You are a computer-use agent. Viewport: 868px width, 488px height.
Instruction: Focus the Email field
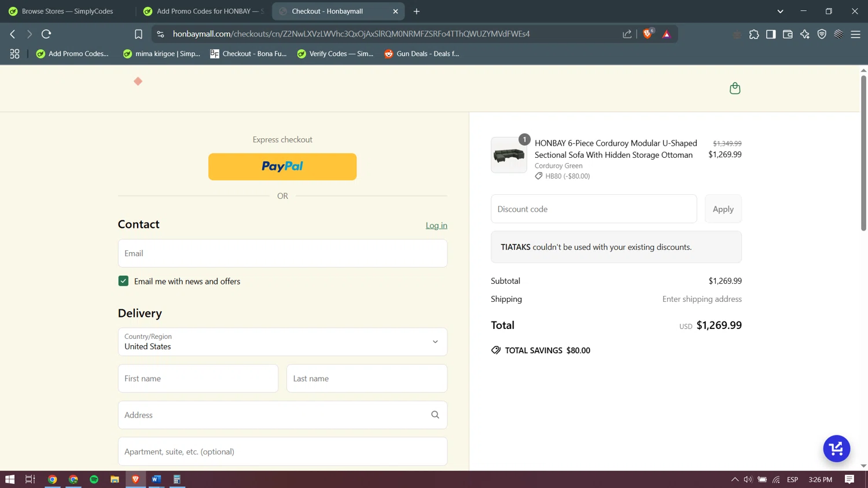coord(282,253)
